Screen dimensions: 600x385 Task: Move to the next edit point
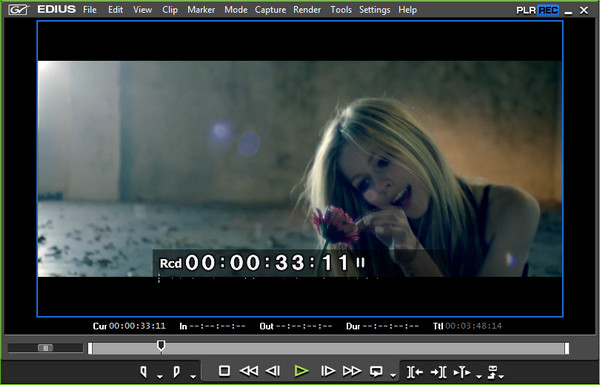(x=439, y=372)
